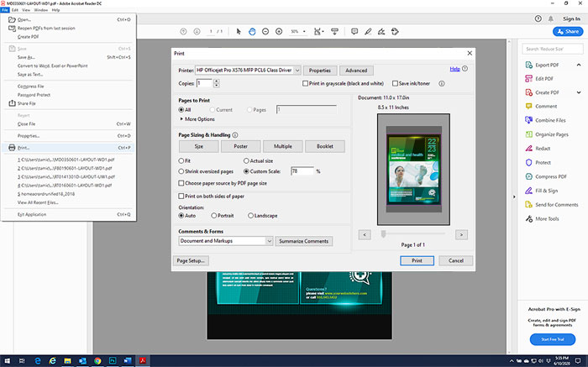Select the Landscape orientation radio button
The image size is (588, 367).
[250, 216]
